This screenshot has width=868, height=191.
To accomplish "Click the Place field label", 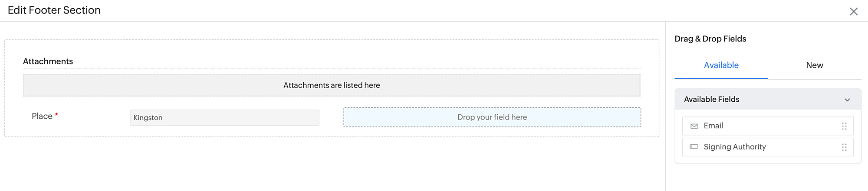I will click(42, 116).
